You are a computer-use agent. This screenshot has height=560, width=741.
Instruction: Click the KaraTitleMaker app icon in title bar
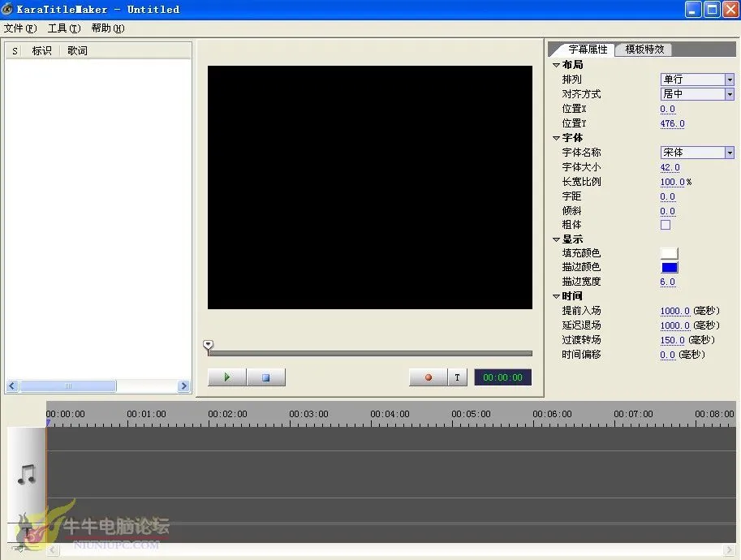[x=7, y=10]
